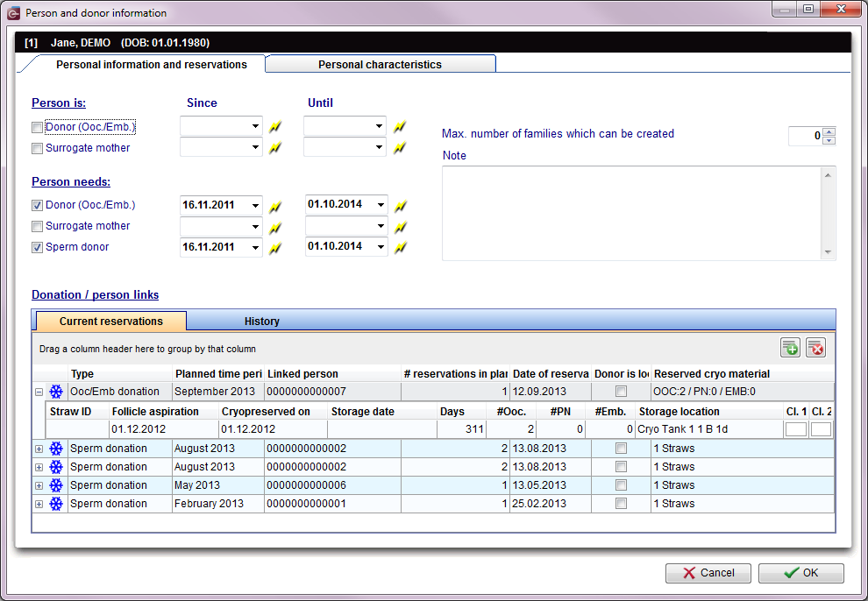Click the delete reservation red X icon

tap(815, 348)
